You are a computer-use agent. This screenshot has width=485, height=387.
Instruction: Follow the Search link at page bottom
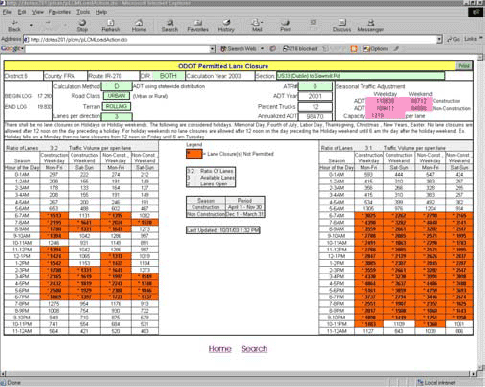click(254, 349)
